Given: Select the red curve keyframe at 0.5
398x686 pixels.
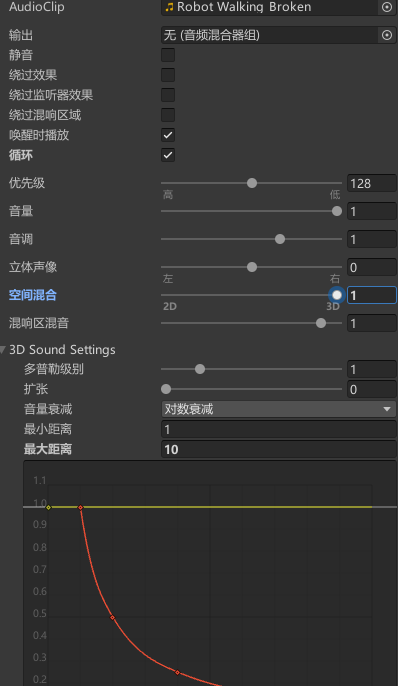Looking at the screenshot, I should 112,618.
